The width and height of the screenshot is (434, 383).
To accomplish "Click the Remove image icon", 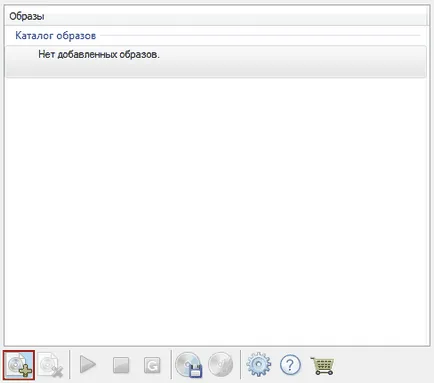I will [x=51, y=365].
